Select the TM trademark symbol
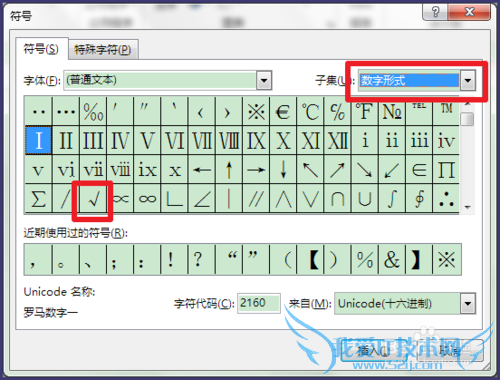The image size is (500, 380). (x=446, y=111)
